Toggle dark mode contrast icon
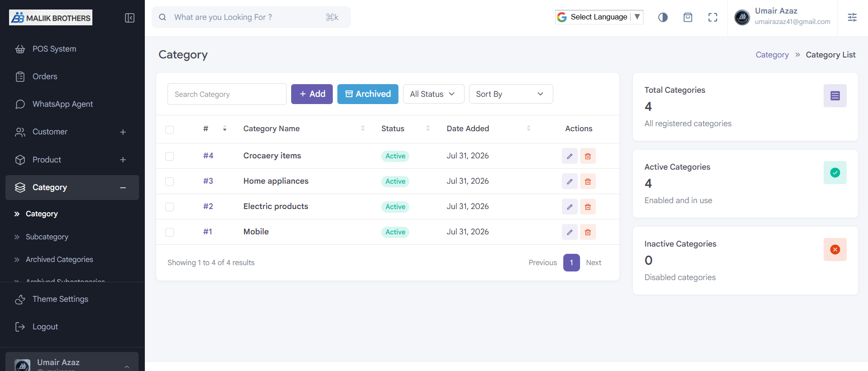 (663, 17)
